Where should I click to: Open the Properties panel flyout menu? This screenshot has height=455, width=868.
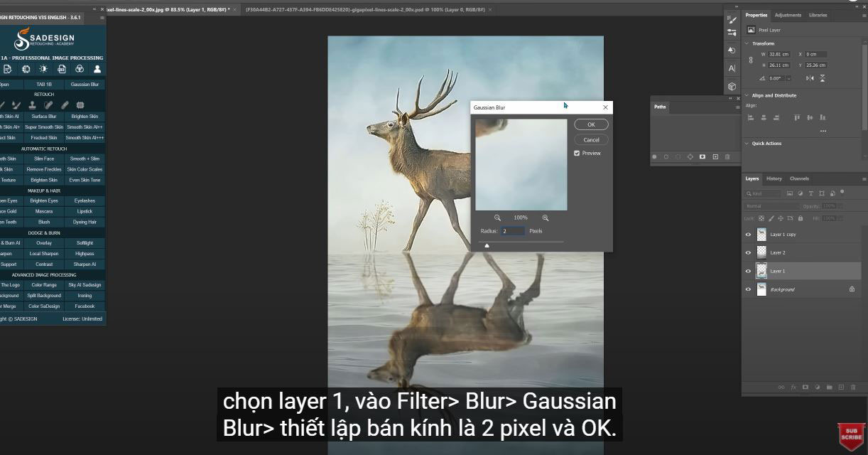(864, 15)
